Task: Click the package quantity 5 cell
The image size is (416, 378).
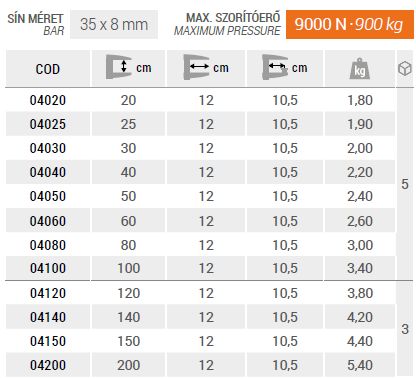Action: point(405,184)
